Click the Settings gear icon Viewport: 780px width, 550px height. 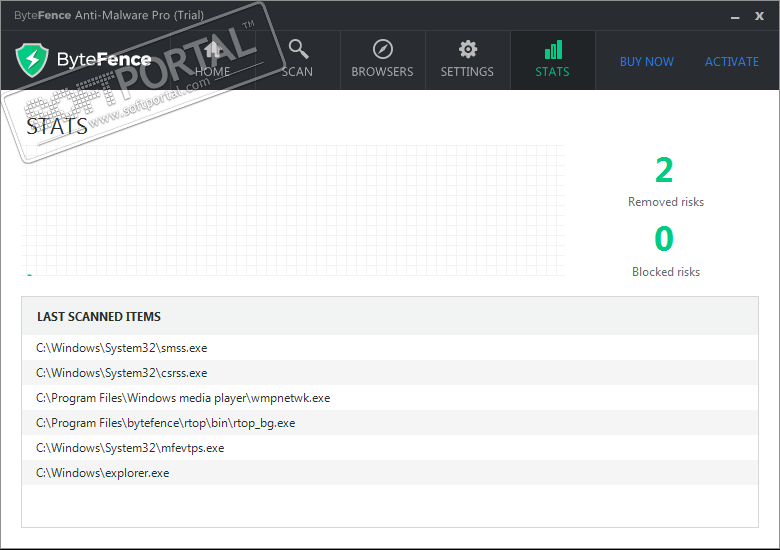[x=468, y=49]
